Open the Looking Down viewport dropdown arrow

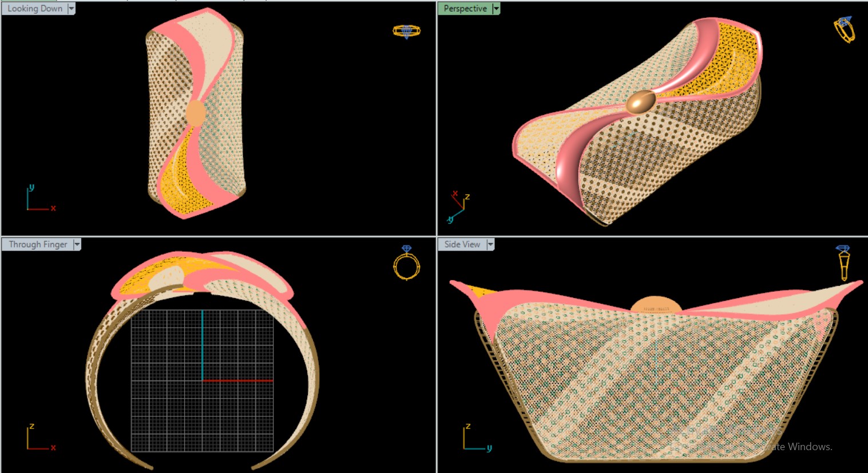point(72,9)
